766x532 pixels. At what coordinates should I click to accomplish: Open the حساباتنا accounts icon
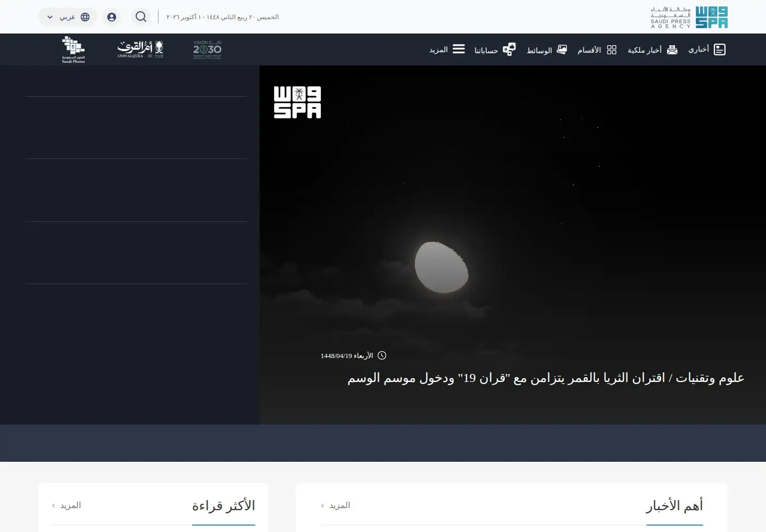coord(509,49)
